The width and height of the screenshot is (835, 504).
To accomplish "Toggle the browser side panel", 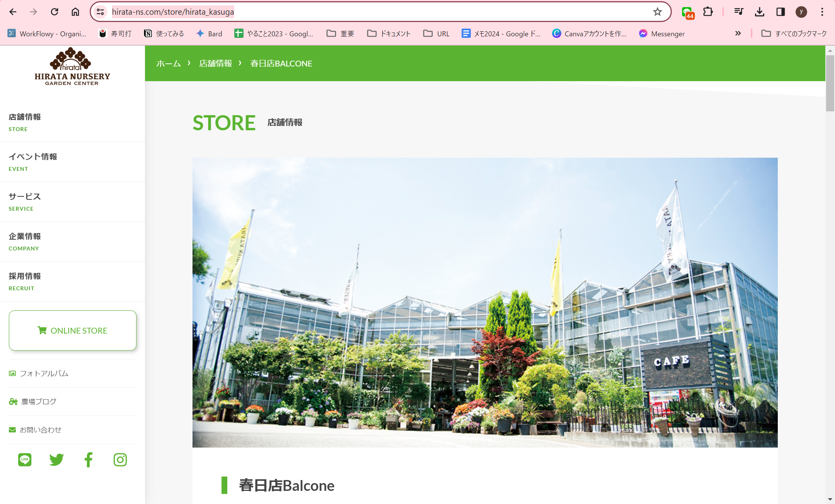I will point(780,12).
